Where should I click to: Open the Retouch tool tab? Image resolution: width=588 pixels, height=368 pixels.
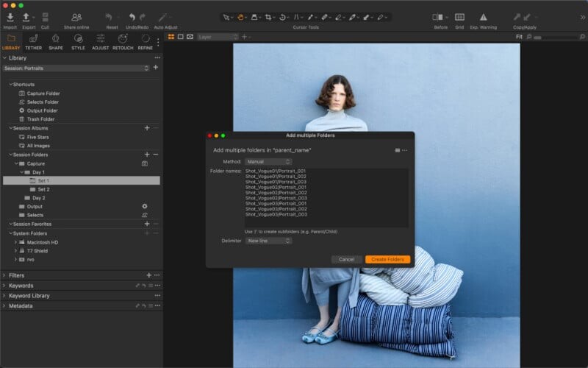(123, 40)
